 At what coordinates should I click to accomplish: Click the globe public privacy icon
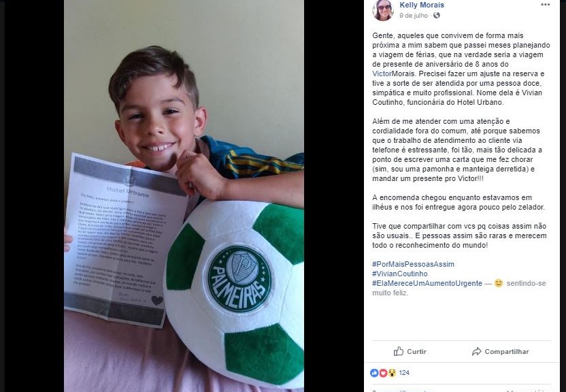[437, 15]
